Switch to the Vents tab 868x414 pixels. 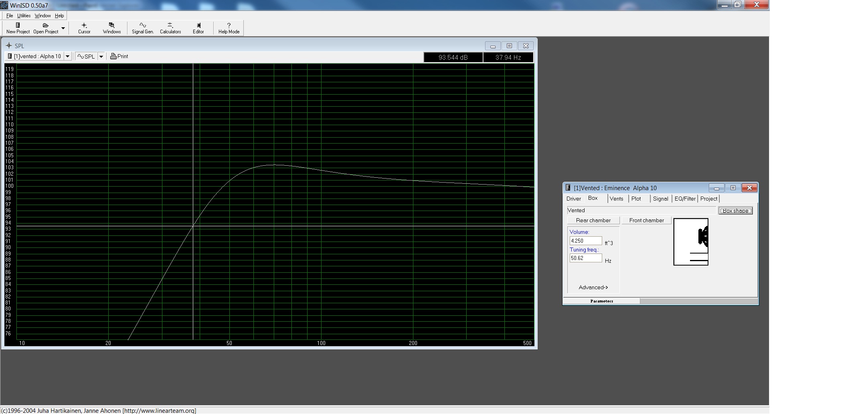pos(616,199)
